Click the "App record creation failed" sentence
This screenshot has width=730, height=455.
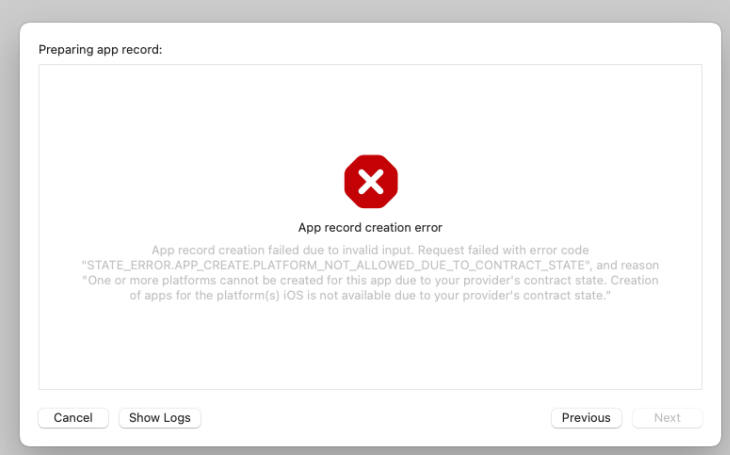(x=250, y=249)
